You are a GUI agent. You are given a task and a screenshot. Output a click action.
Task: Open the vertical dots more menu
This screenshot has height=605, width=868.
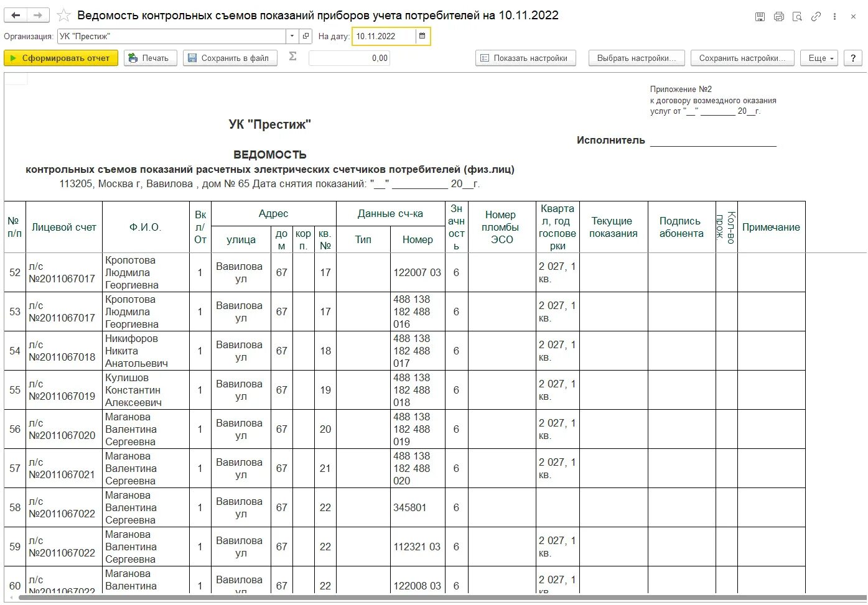[835, 17]
